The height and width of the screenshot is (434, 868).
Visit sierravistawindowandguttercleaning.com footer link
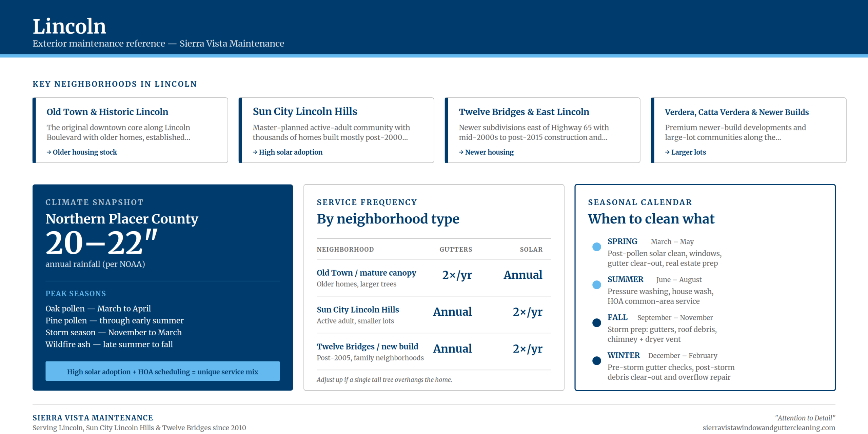pyautogui.click(x=769, y=428)
